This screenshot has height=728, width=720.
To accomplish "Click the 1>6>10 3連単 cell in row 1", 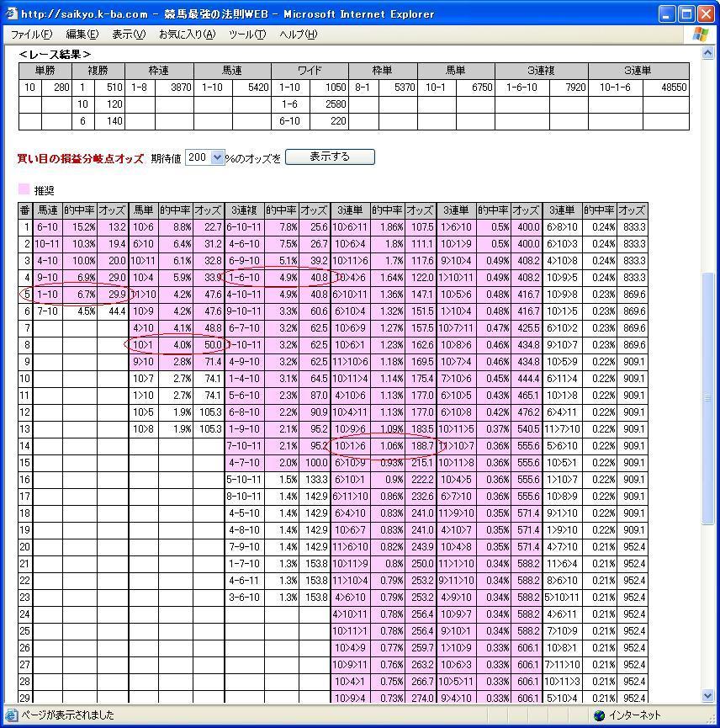I will tap(457, 227).
